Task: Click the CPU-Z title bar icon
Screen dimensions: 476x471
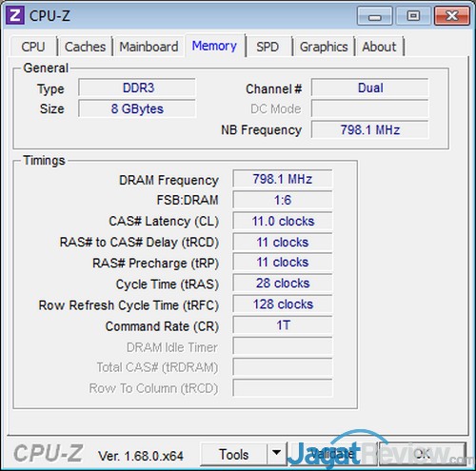Action: 15,15
